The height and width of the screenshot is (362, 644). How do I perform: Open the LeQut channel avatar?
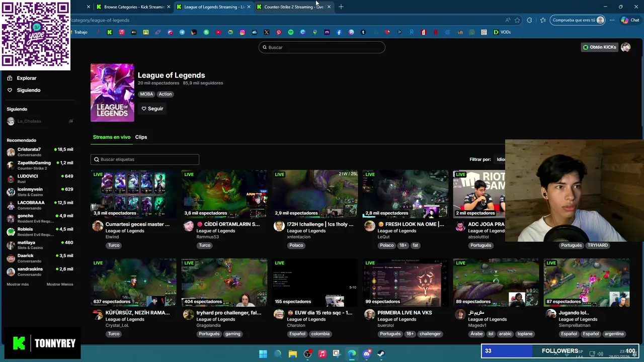pos(369,226)
